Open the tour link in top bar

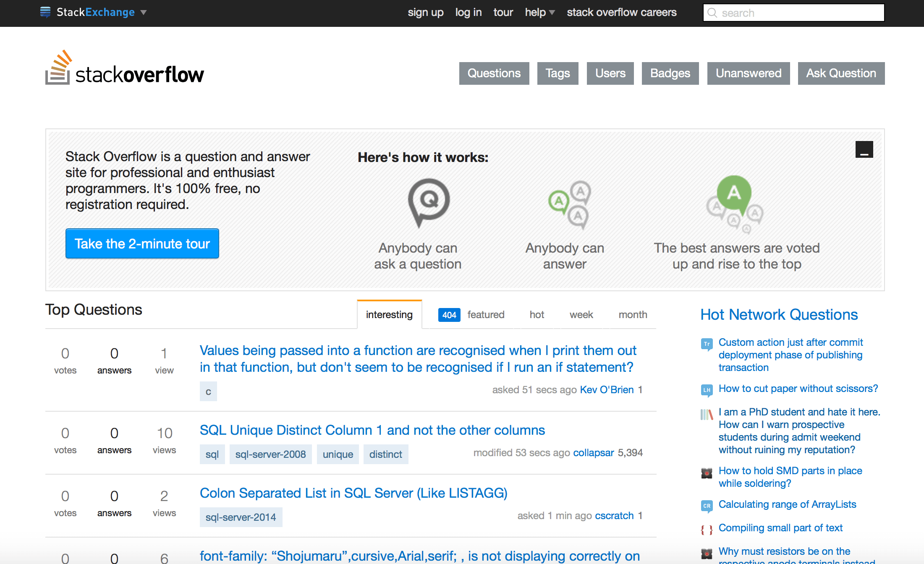503,13
